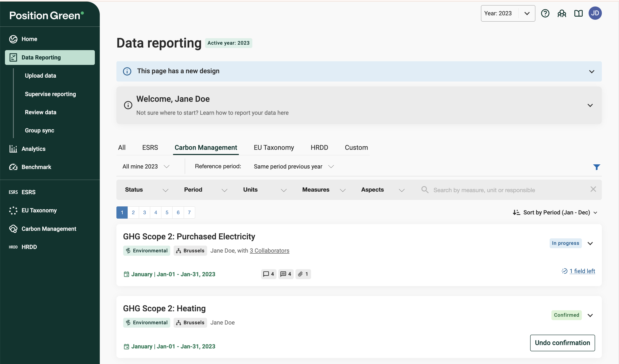619x364 pixels.
Task: Open the team members icon
Action: 562,13
